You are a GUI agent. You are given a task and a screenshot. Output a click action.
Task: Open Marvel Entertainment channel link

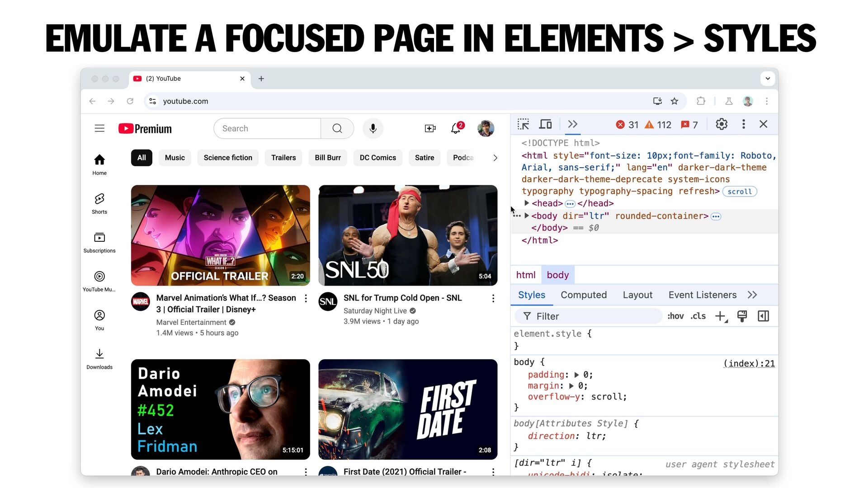191,322
